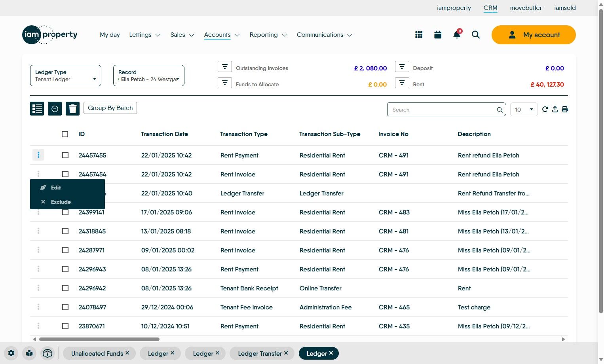Open the iamsold link in top bar
This screenshot has width=604, height=364.
coord(565,8)
